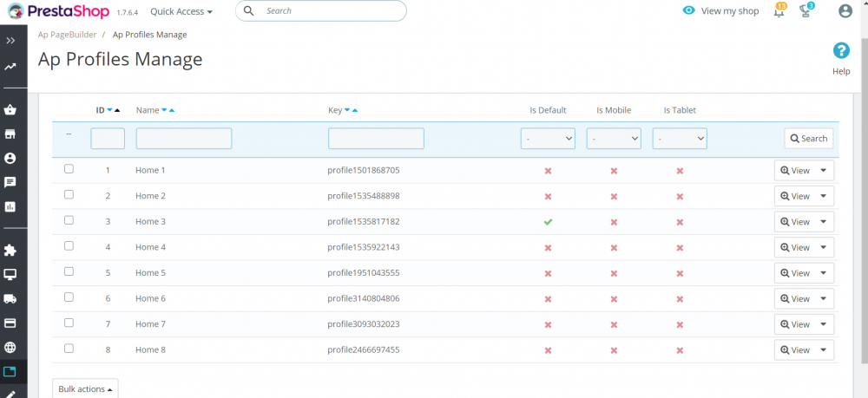This screenshot has height=398, width=868.
Task: Open the International globe icon in sidebar
Action: coord(10,347)
